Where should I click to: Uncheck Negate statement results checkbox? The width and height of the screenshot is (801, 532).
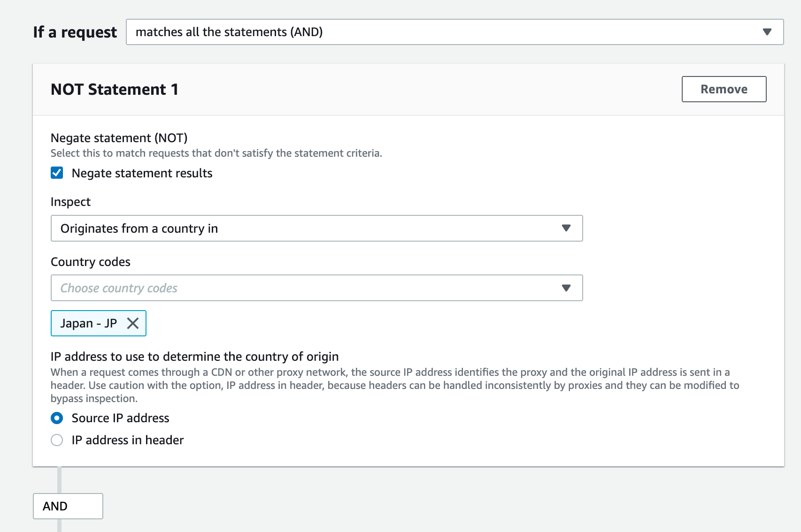57,173
